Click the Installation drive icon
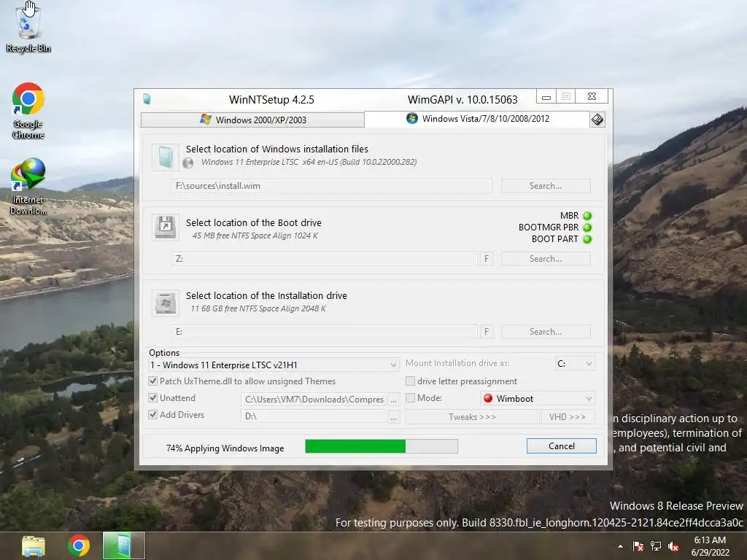 166,303
